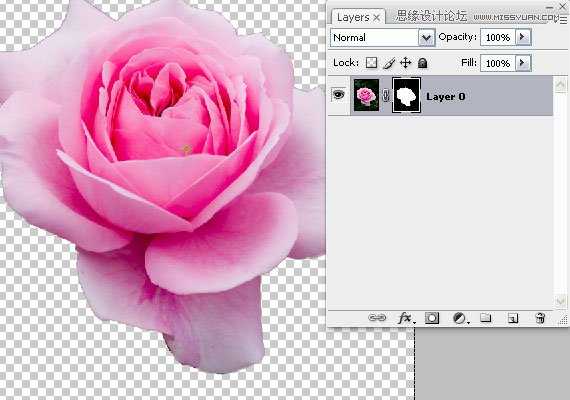Toggle lock image pixels brush icon
This screenshot has width=570, height=400.
pyautogui.click(x=389, y=63)
